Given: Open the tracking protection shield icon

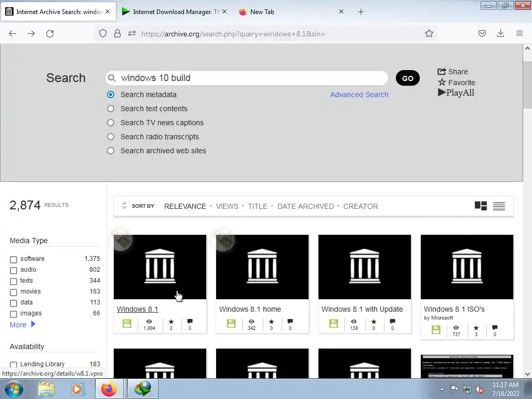Looking at the screenshot, I should pos(103,33).
